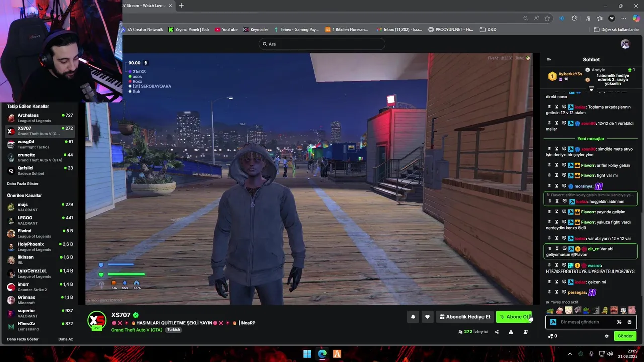Open the user icon next to report
The width and height of the screenshot is (644, 362).
pyautogui.click(x=525, y=332)
